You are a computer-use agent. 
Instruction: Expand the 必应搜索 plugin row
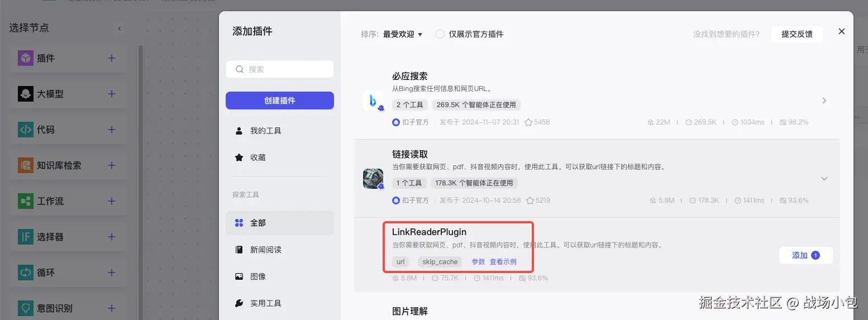tap(824, 101)
